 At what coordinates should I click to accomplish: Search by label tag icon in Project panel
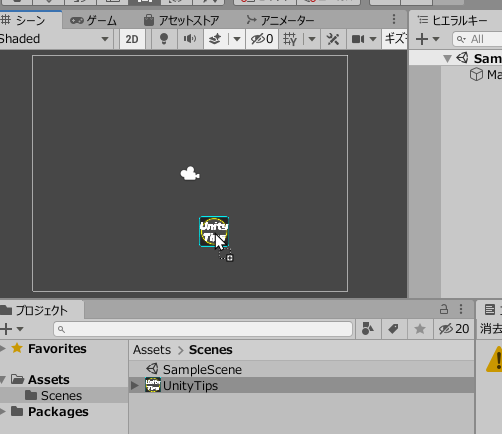(x=394, y=329)
